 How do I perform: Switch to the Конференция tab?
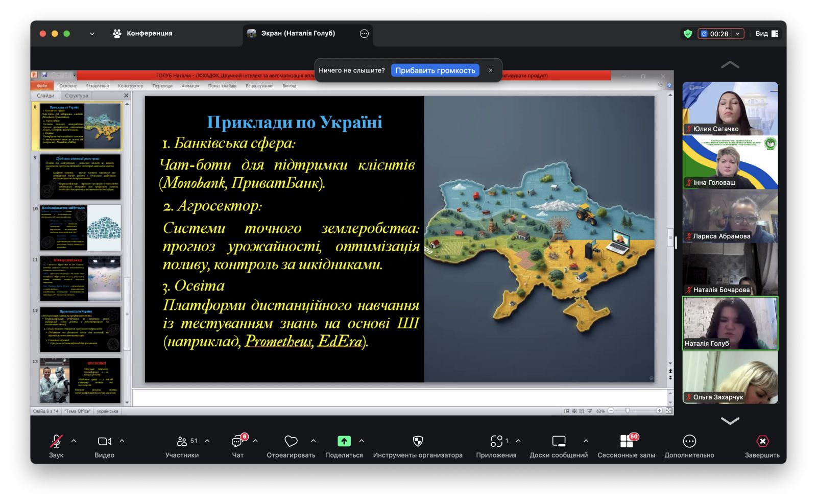point(142,34)
